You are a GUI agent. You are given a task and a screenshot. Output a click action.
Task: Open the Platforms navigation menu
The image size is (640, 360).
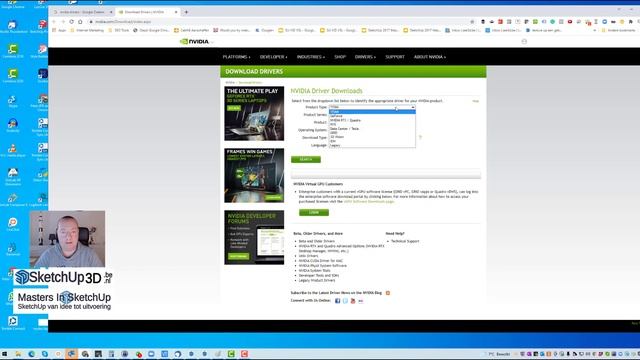point(236,57)
